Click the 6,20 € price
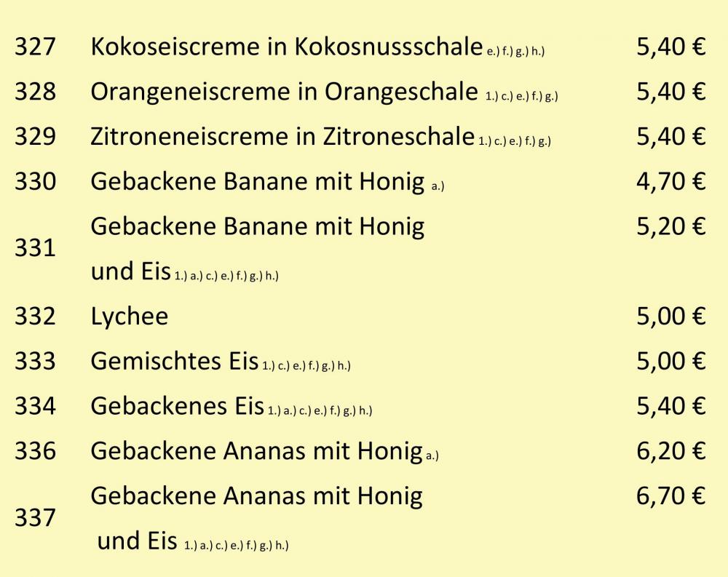The width and height of the screenshot is (728, 577). click(x=671, y=451)
